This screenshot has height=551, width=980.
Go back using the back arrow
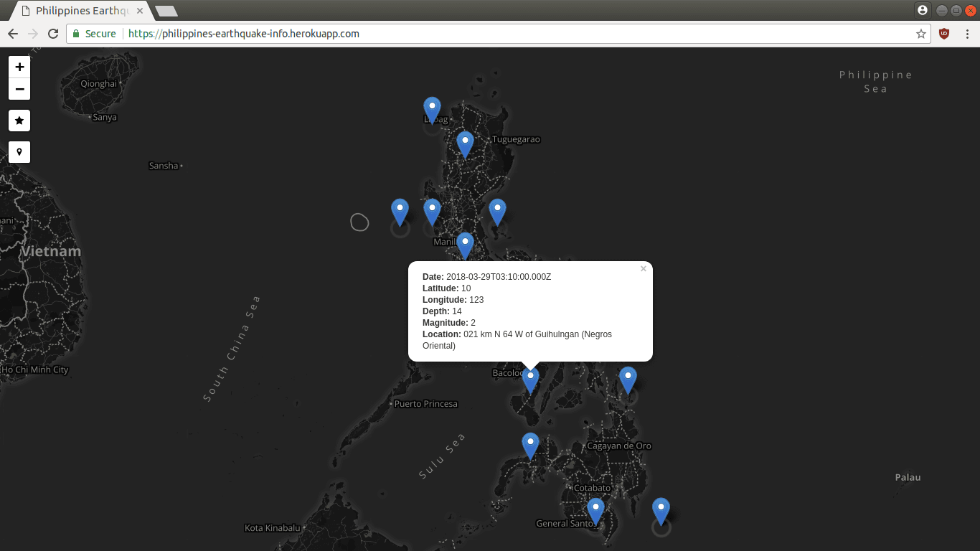(x=12, y=34)
